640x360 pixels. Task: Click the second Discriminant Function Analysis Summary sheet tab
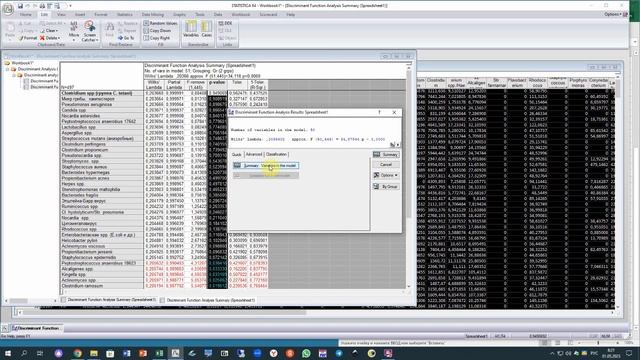[208, 300]
